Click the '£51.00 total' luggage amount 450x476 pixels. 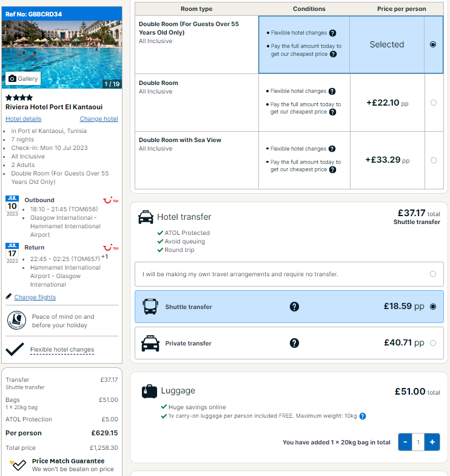pos(417,392)
